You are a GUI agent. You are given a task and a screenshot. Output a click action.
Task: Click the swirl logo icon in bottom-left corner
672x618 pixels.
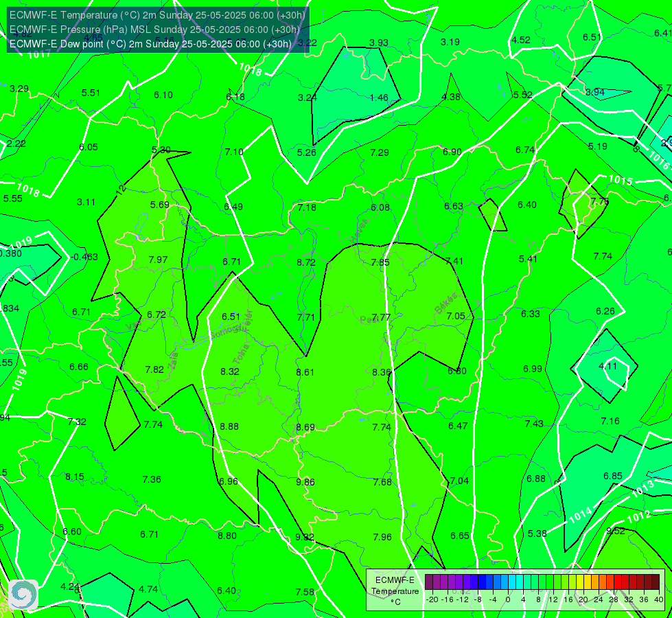click(23, 595)
